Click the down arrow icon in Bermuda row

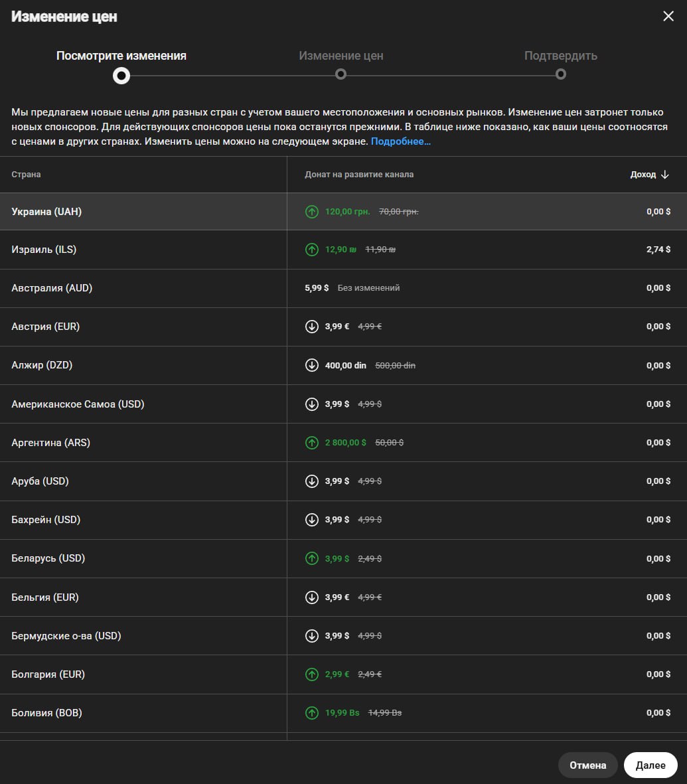pyautogui.click(x=311, y=635)
